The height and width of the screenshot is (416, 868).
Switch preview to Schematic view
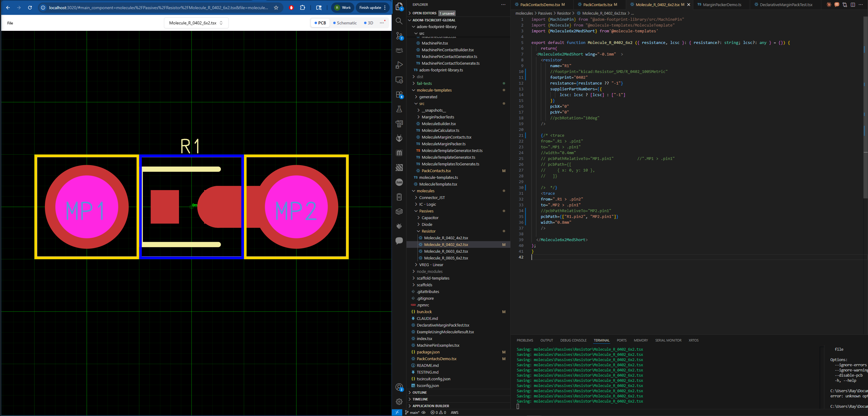pyautogui.click(x=345, y=23)
